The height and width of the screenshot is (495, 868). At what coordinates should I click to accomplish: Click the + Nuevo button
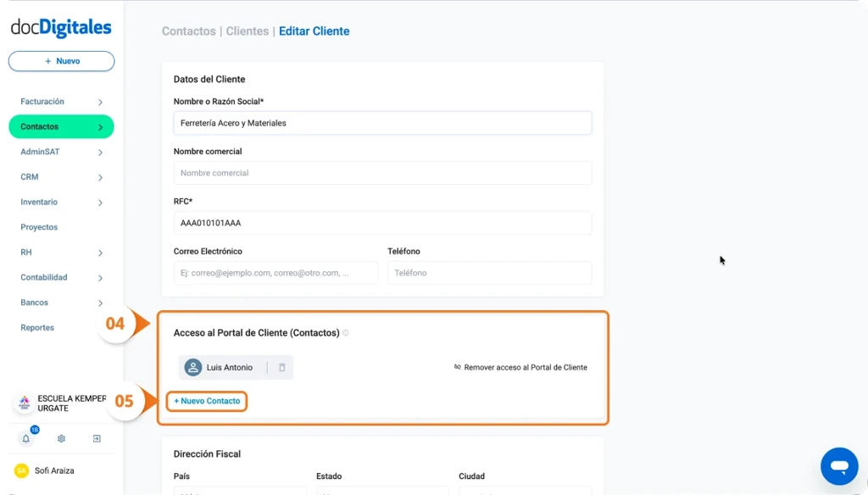click(61, 60)
